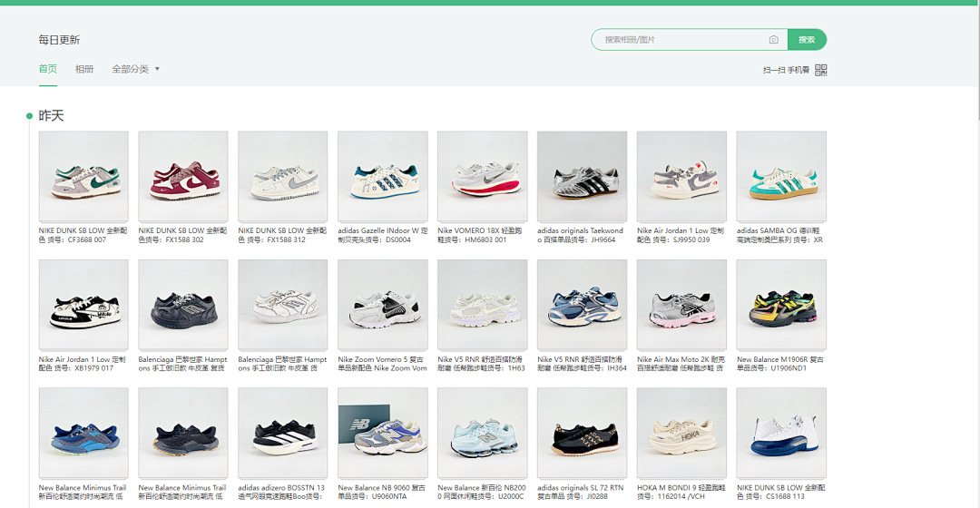Switch to the 首页 tab
Screen dimensions: 980x508
coord(47,69)
